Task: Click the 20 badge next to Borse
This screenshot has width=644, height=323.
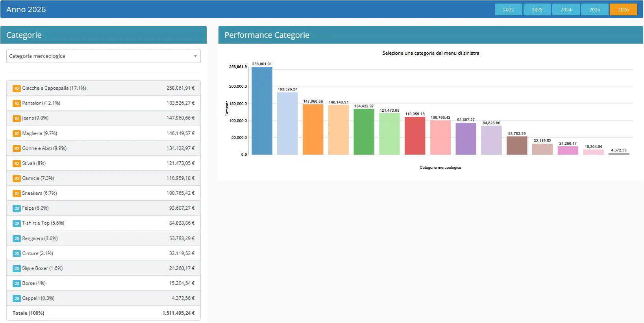Action: (x=17, y=284)
